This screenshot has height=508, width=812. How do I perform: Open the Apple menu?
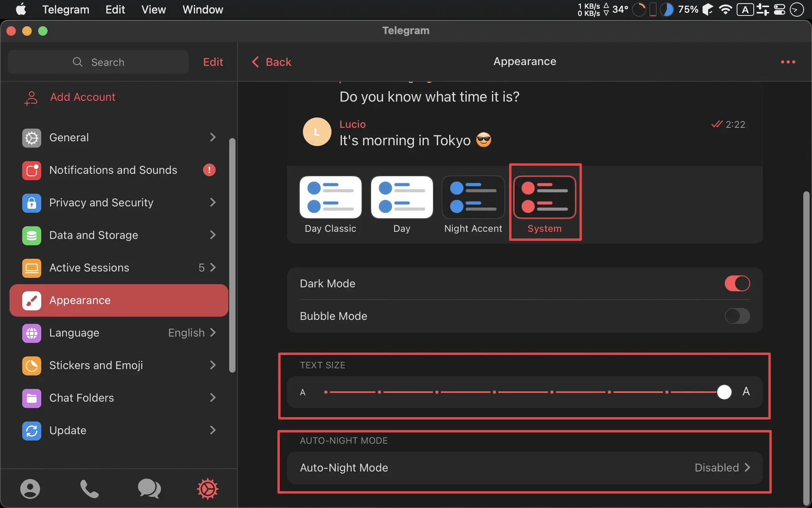(x=21, y=9)
